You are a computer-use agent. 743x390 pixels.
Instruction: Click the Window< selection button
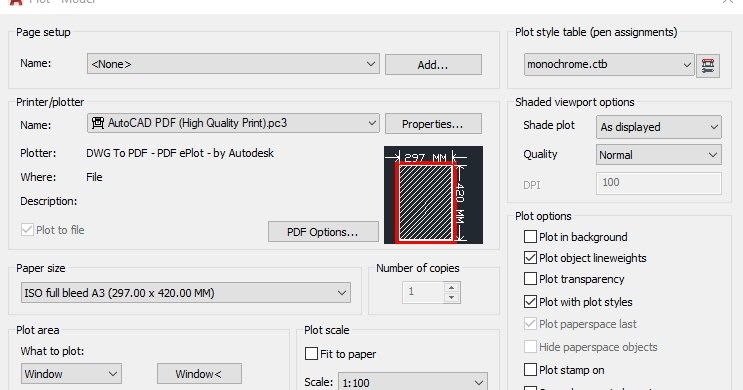[199, 374]
